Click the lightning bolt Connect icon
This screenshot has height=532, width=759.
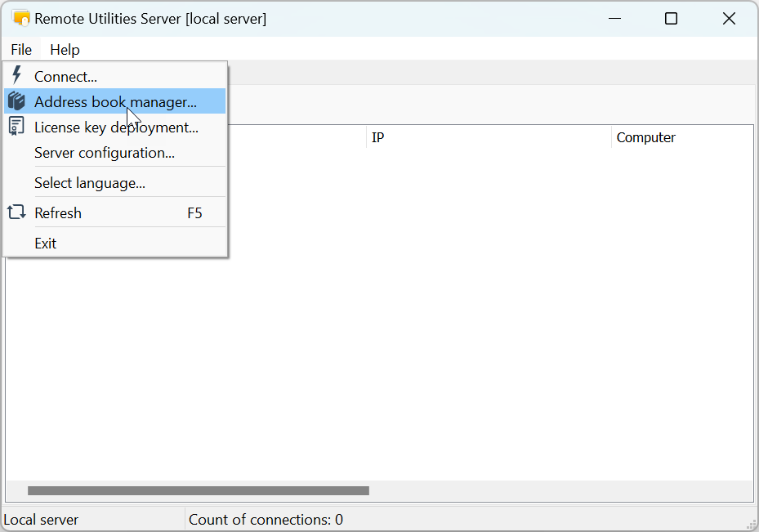[16, 76]
